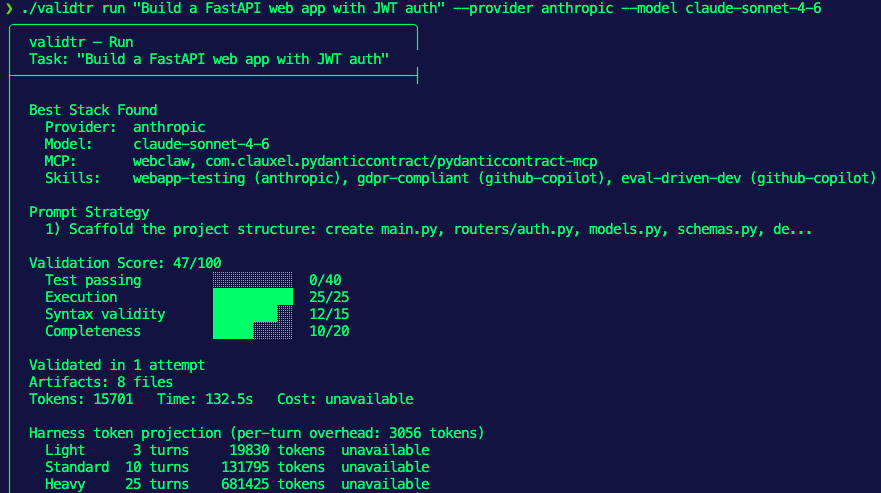Click the 'Completeness' label

(x=93, y=331)
